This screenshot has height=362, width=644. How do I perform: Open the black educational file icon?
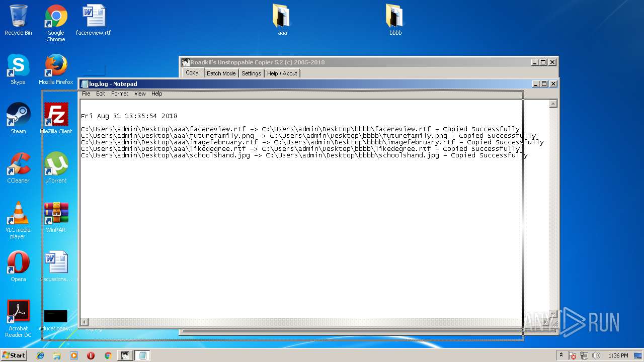tap(56, 319)
